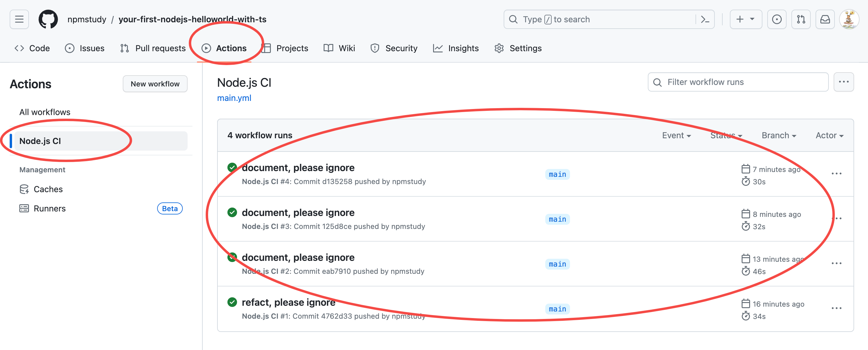This screenshot has height=350, width=868.
Task: Open run #1 refact, please ignore
Action: [288, 302]
